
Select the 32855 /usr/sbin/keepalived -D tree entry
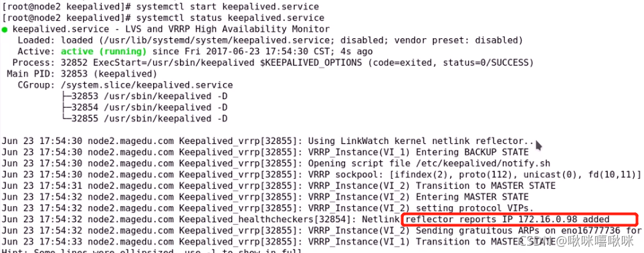click(x=144, y=118)
